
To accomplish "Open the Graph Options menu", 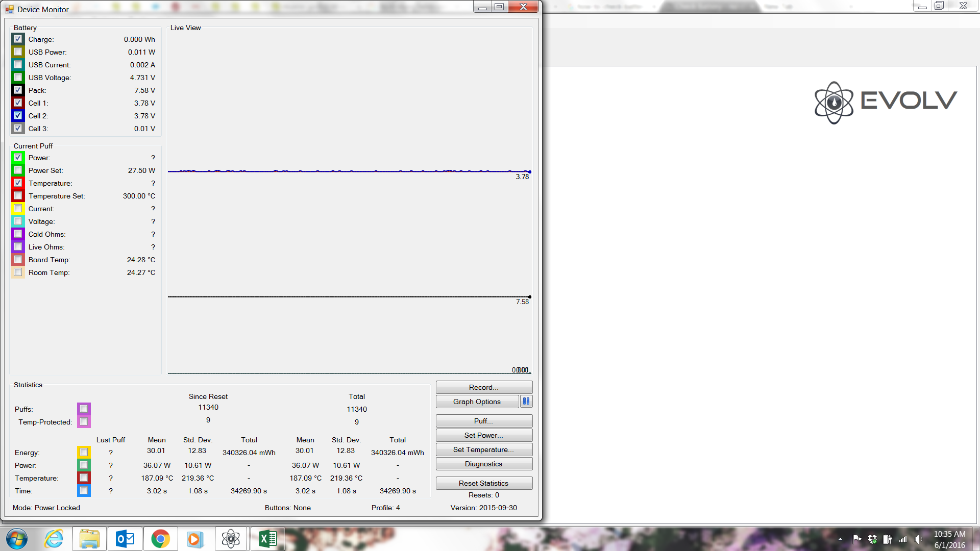I will (x=477, y=402).
